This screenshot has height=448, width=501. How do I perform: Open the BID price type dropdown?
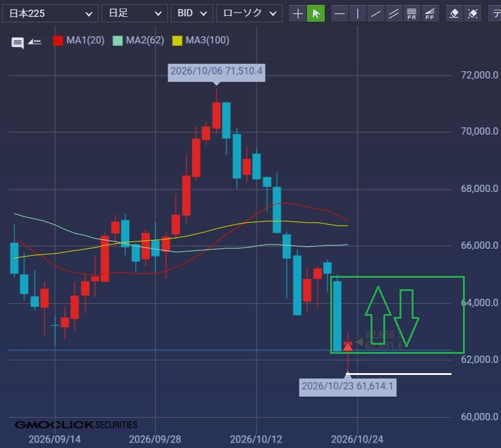tap(192, 13)
